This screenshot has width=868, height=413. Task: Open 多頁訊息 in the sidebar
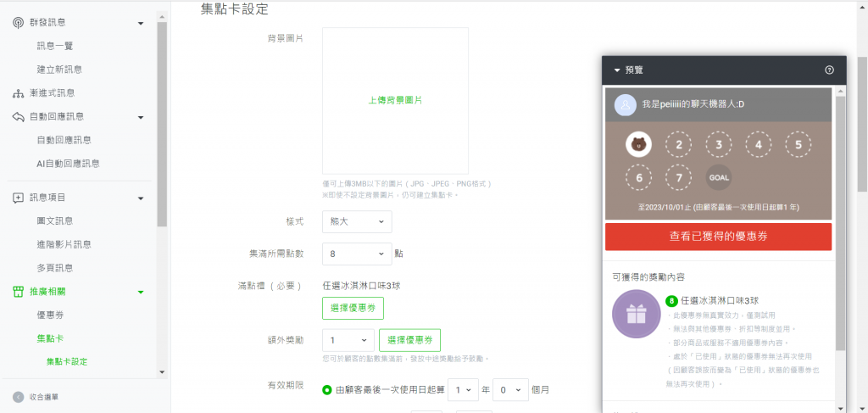55,268
